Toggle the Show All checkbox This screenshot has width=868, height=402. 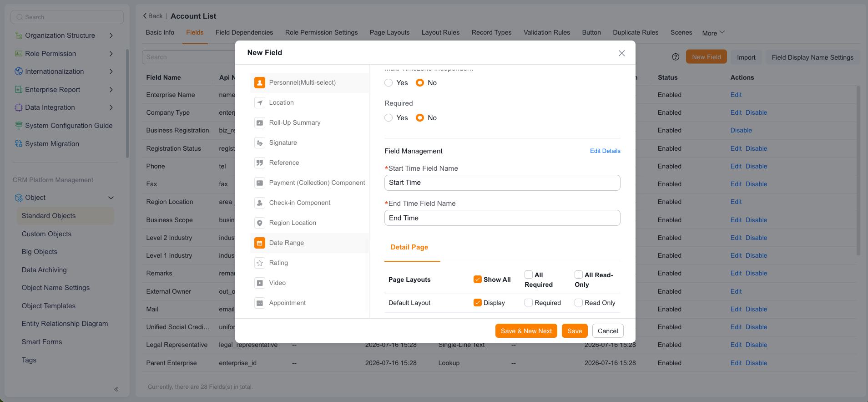tap(478, 280)
